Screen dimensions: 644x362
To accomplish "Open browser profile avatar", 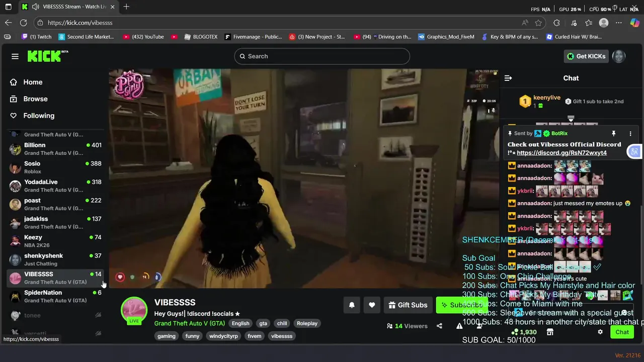I will 604,23.
